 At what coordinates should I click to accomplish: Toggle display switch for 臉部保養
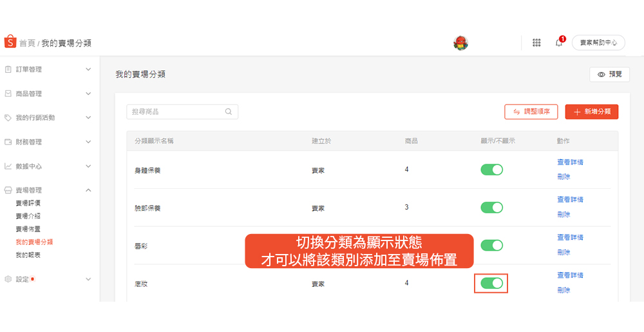491,208
